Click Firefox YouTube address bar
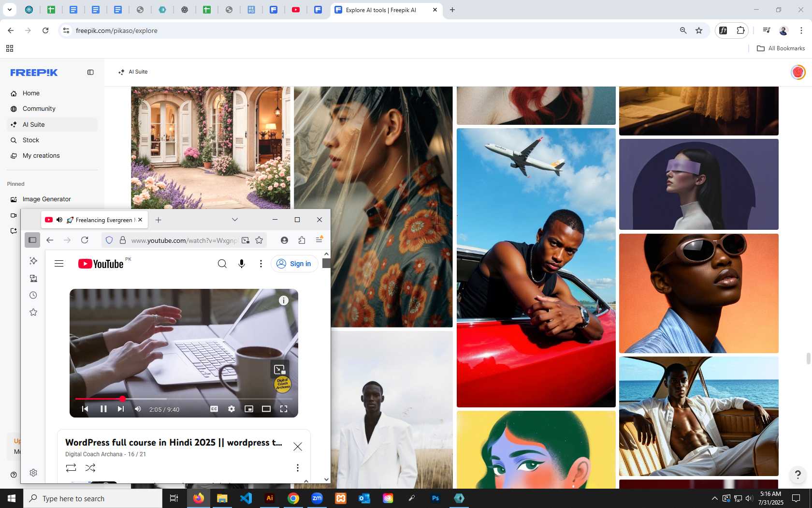 pos(184,240)
